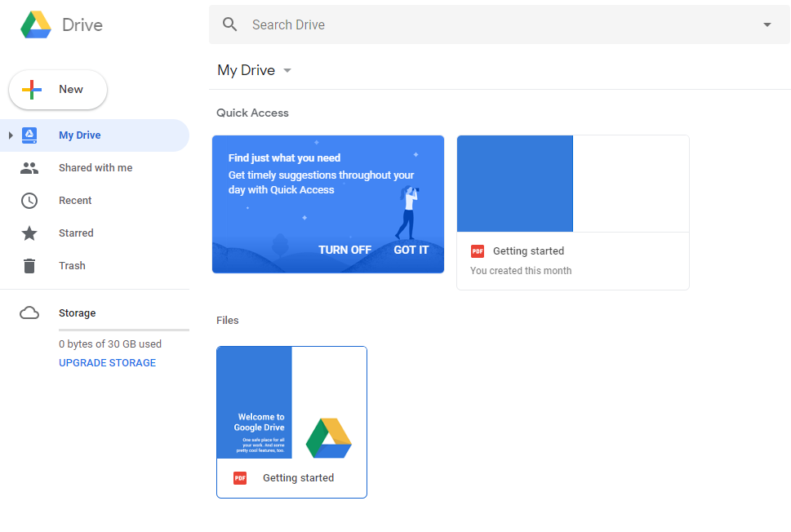Image resolution: width=791 pixels, height=532 pixels.
Task: Click the search magnifier icon
Action: tap(230, 24)
